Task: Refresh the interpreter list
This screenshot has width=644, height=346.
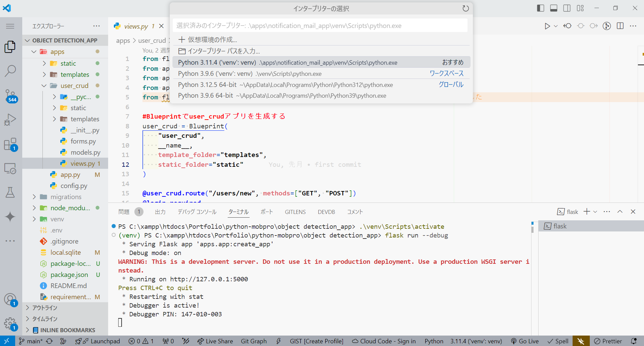Action: [x=466, y=8]
